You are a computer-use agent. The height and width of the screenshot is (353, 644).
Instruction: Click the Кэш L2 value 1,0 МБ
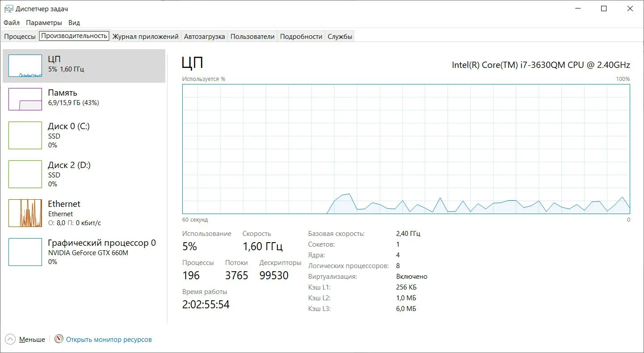[406, 298]
